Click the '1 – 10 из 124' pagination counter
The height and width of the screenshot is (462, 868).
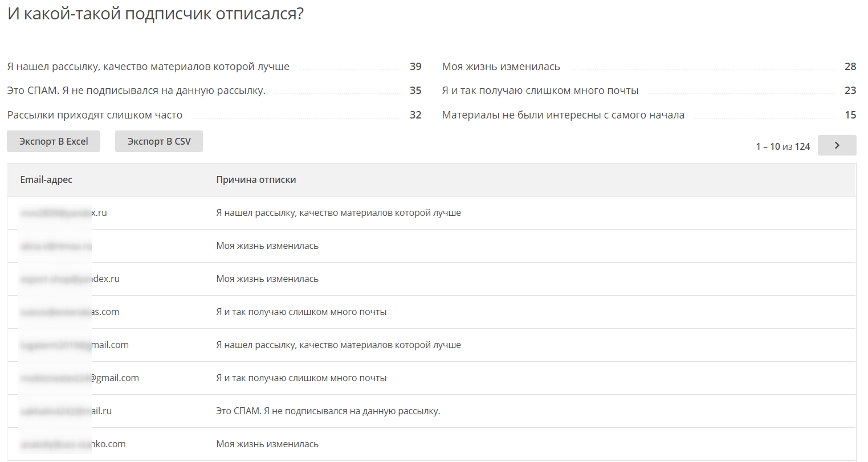point(783,146)
